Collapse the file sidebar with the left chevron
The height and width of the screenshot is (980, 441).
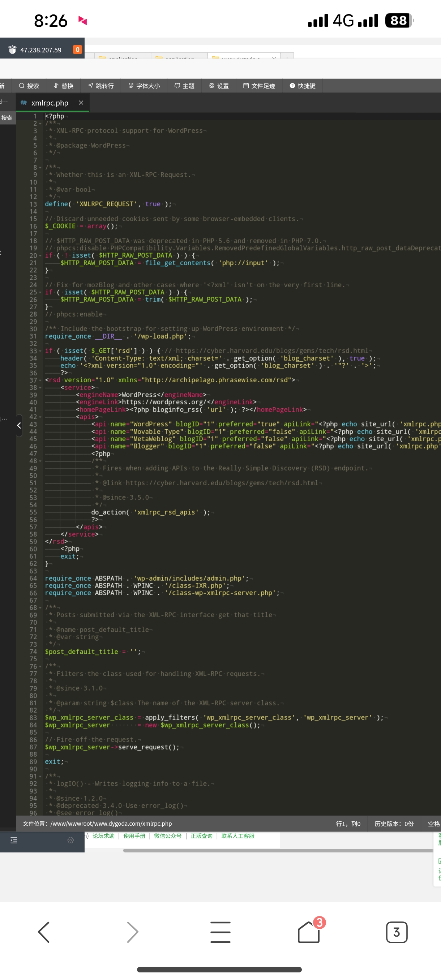tap(19, 425)
